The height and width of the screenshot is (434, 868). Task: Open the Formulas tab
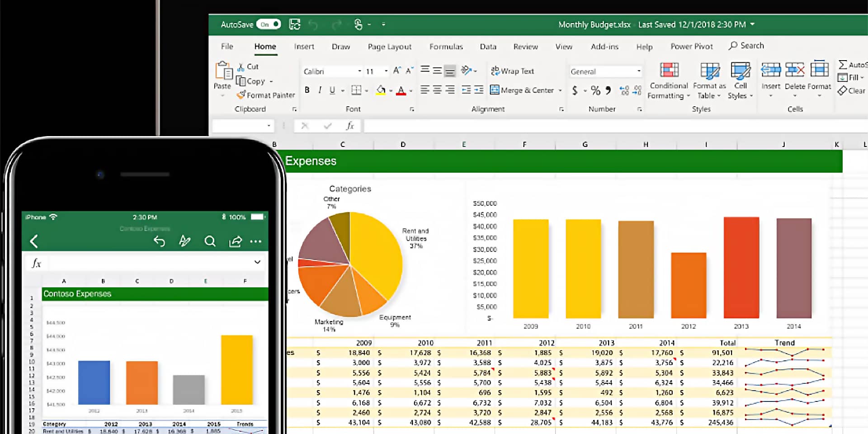click(x=446, y=46)
